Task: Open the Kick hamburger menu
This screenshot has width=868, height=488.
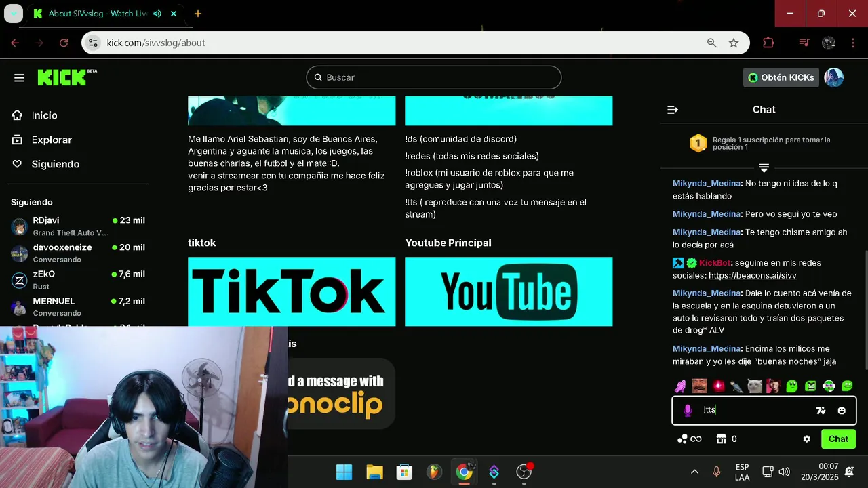Action: [x=19, y=78]
